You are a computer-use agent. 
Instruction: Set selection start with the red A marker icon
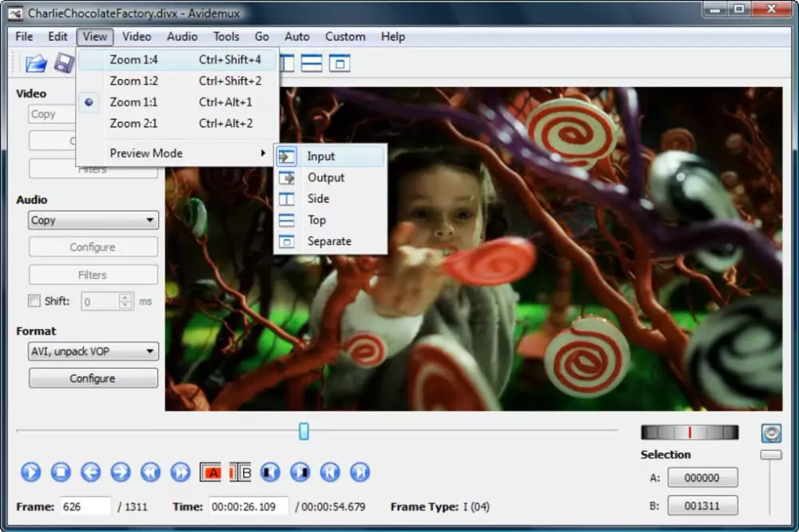(211, 472)
